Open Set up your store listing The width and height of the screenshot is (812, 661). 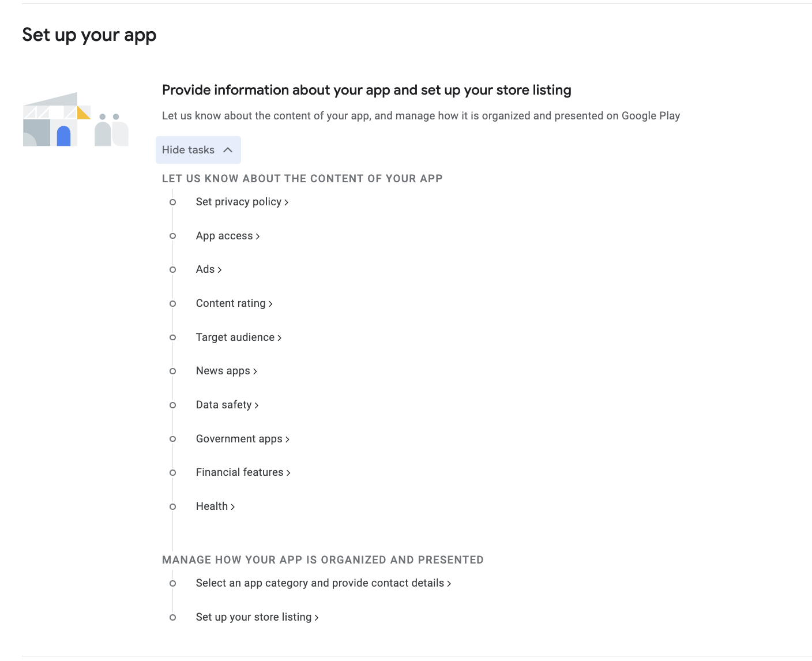[x=254, y=617]
